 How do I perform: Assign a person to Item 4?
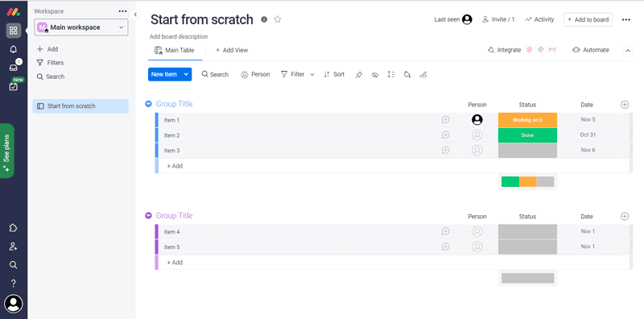point(477,232)
